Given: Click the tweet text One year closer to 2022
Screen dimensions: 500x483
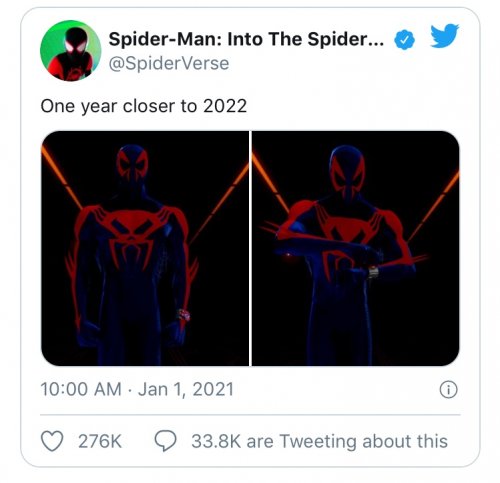Looking at the screenshot, I should click(x=144, y=106).
